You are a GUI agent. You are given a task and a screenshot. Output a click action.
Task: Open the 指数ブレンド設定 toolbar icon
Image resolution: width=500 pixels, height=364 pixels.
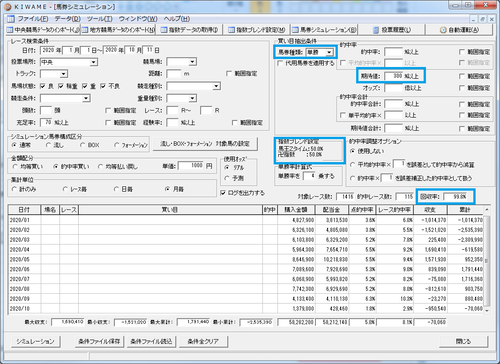[x=231, y=30]
